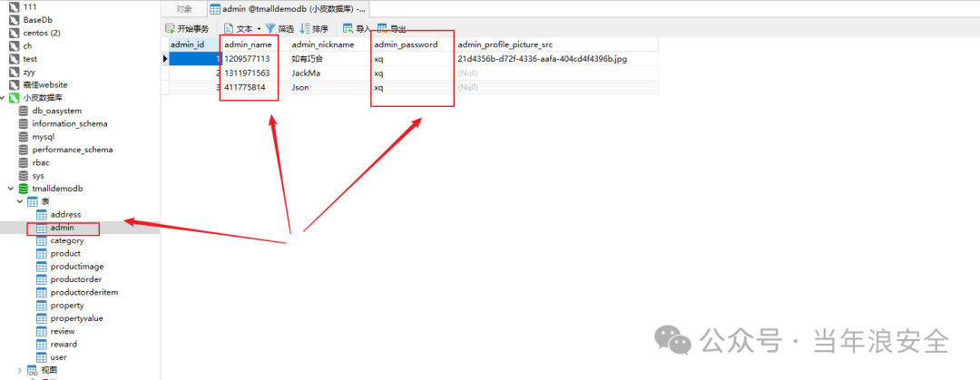Select the admin @tmalldemodb tab

pyautogui.click(x=289, y=9)
